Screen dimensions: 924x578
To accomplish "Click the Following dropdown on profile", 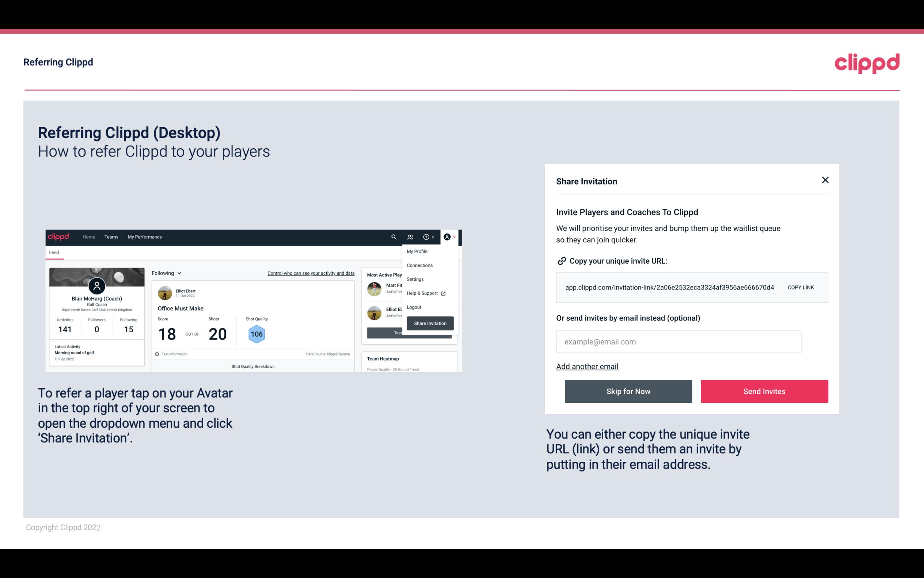I will 165,273.
